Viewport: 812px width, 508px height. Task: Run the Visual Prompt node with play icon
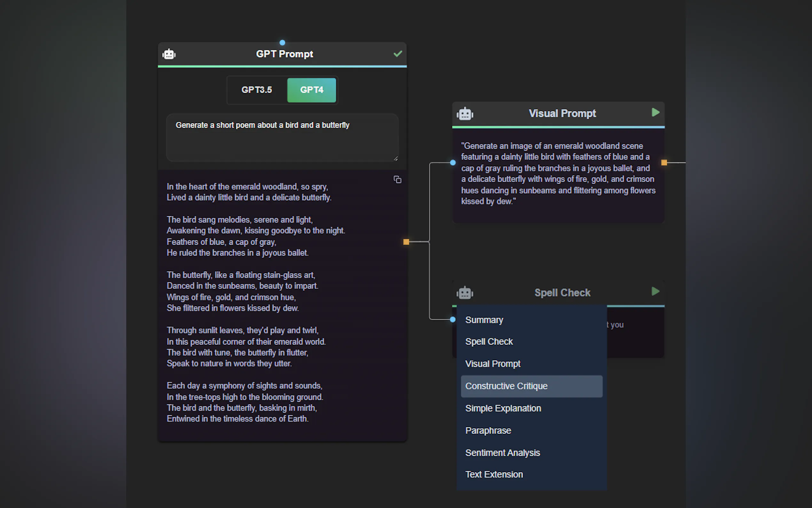coord(655,112)
